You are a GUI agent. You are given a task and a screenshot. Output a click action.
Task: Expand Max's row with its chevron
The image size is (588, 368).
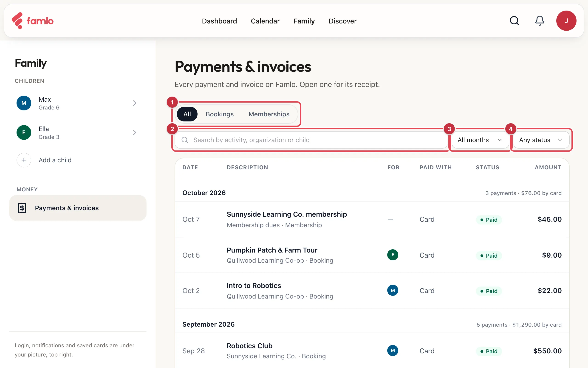click(x=134, y=103)
